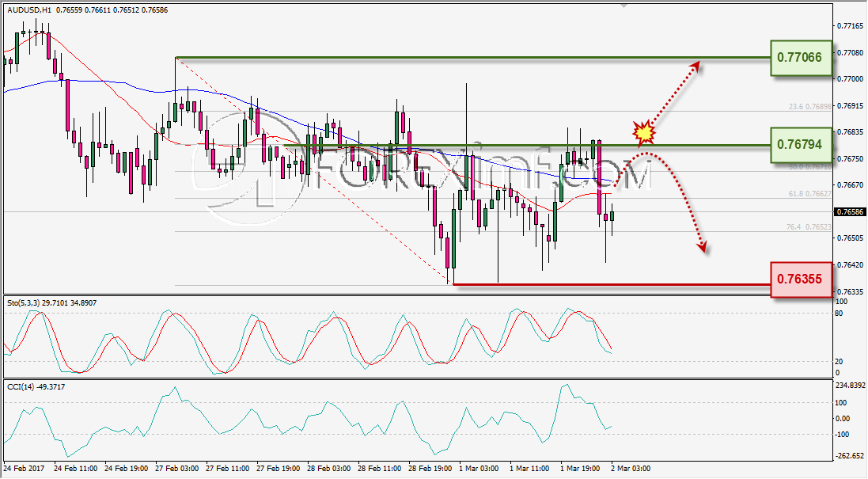Viewport: 868px width, 479px height.
Task: Select the Fibonacci 23.6 0.76898 level label
Action: coord(810,106)
